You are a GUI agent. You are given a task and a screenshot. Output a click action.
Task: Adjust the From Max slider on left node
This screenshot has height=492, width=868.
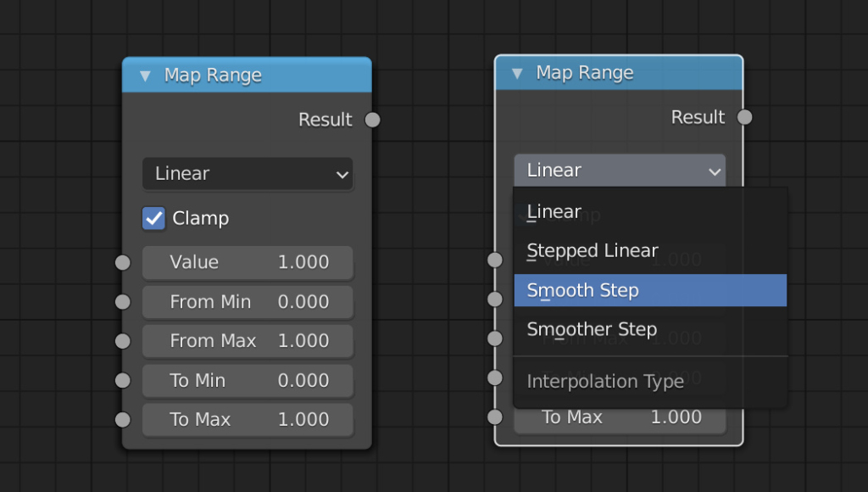point(248,341)
